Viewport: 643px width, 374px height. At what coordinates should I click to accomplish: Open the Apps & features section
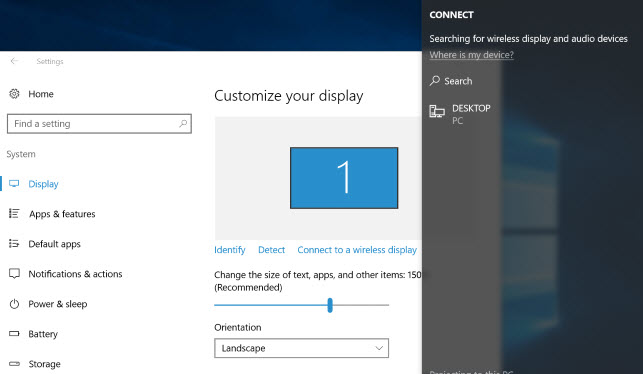[62, 214]
